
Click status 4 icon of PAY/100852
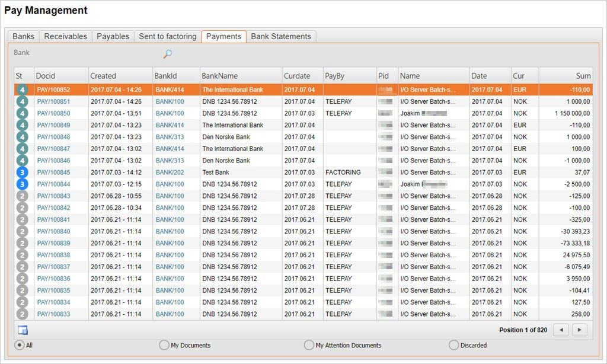[22, 90]
